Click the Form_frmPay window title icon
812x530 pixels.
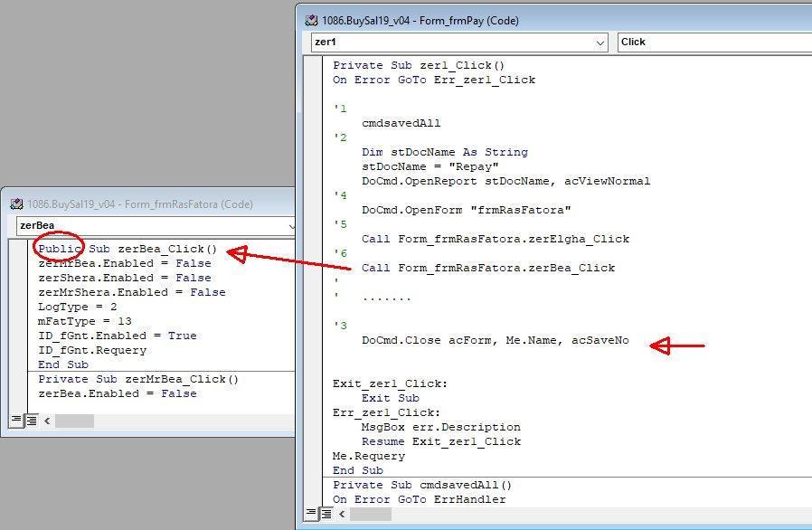tap(312, 20)
